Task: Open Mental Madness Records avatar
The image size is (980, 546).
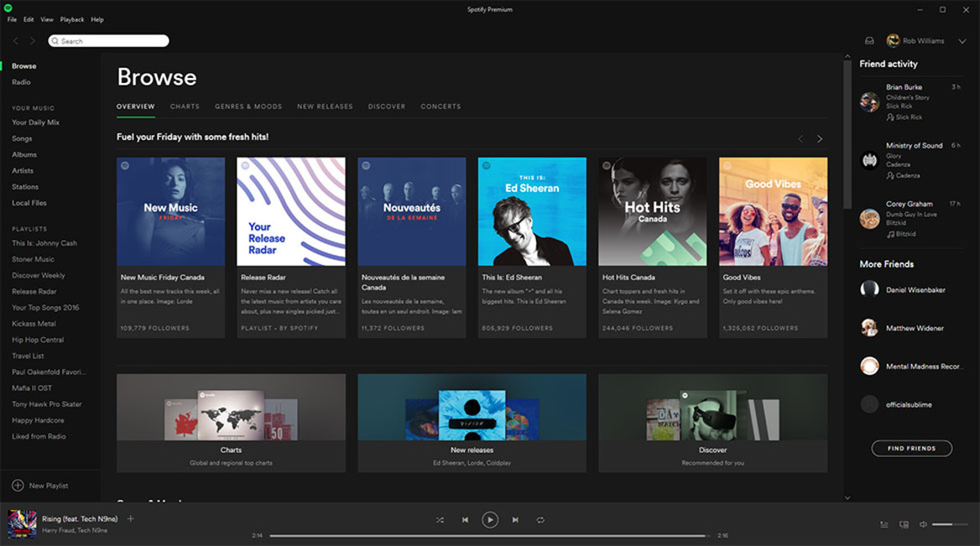Action: (x=869, y=366)
